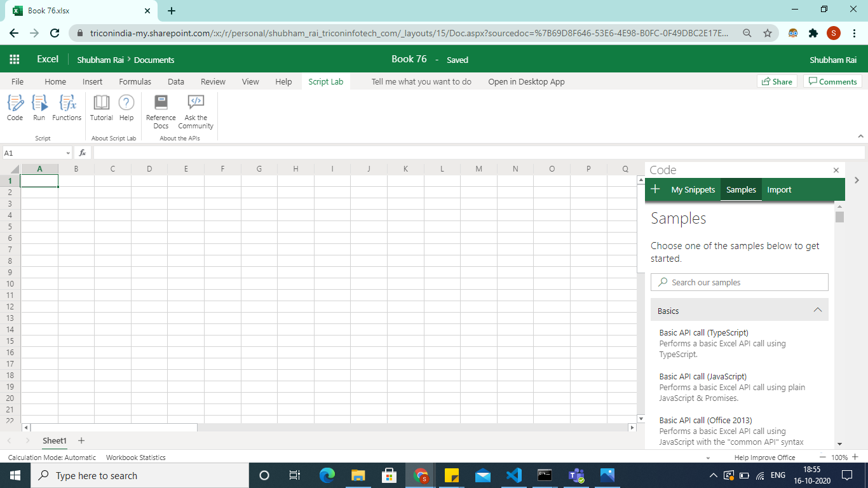Click the Run icon in Script Lab ribbon
Viewport: 868px width, 488px height.
click(x=39, y=108)
